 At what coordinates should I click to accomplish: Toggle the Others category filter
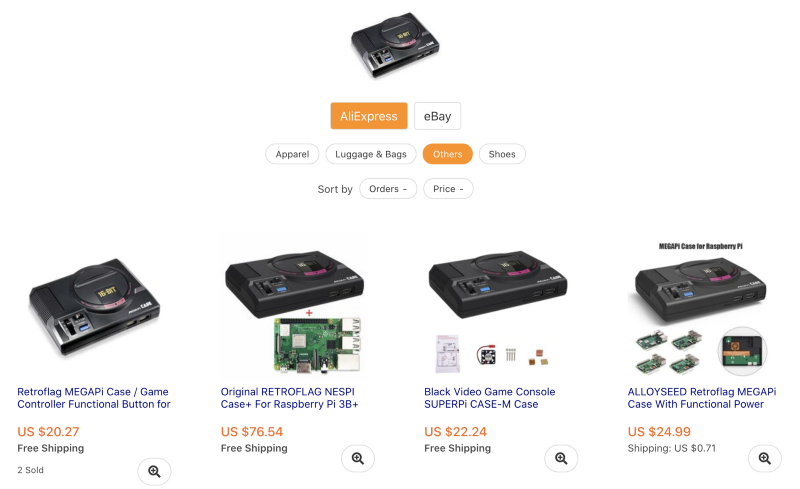pos(447,154)
